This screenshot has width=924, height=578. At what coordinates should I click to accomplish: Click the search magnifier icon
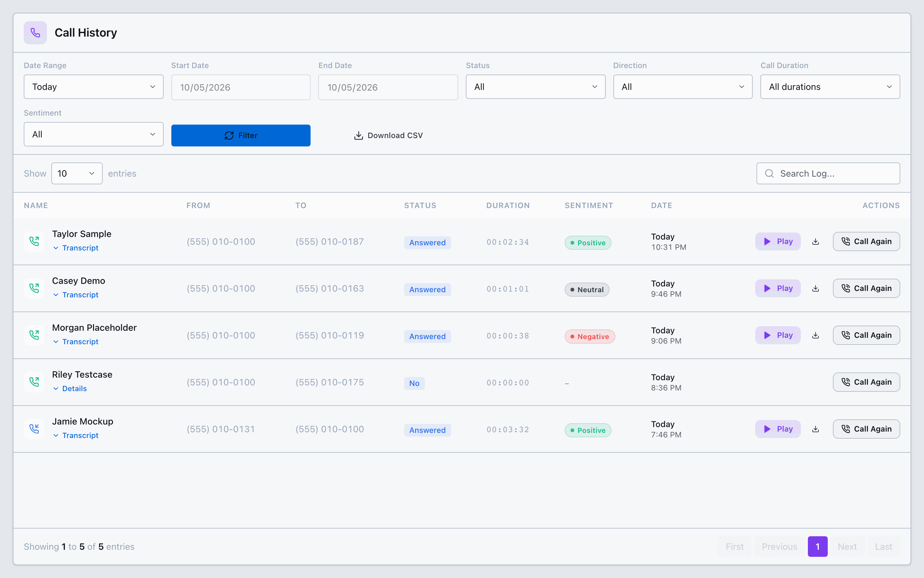769,173
